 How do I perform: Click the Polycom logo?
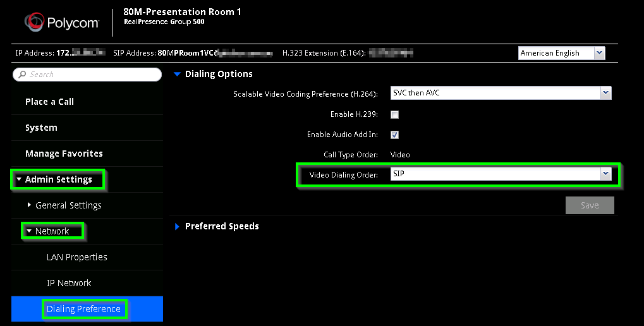tap(61, 22)
